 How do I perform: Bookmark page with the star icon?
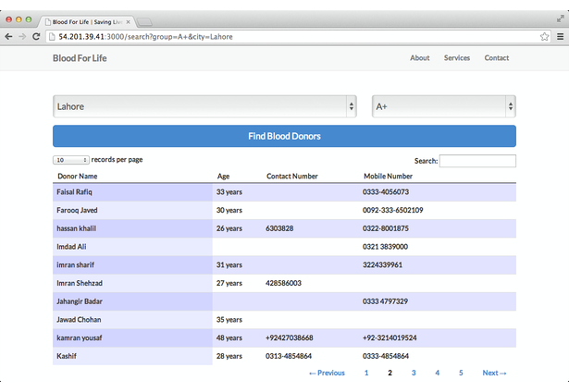[x=544, y=37]
